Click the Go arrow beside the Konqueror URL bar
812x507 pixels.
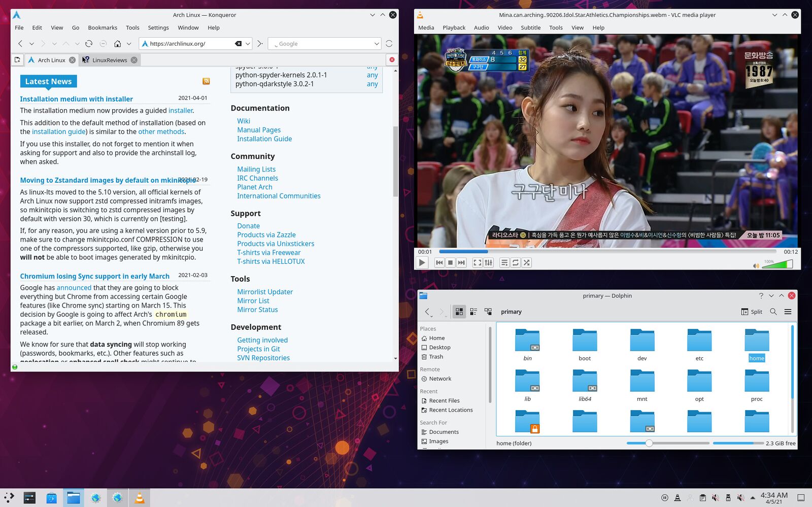[260, 44]
